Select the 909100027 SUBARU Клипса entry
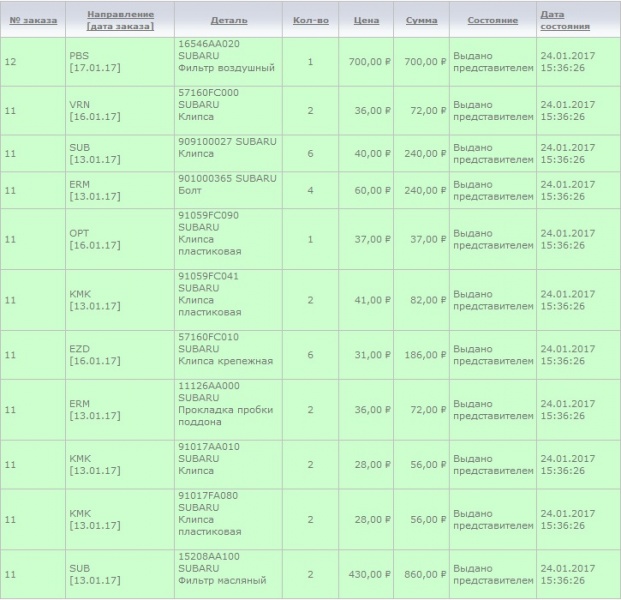Screen dimensions: 621x600 227,148
